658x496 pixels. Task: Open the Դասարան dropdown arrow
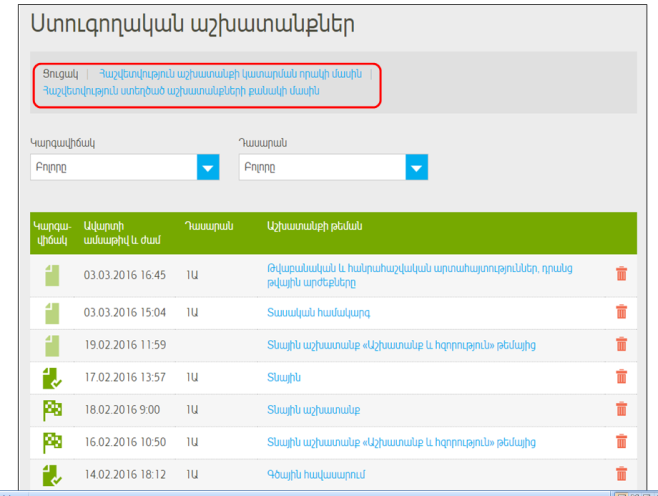click(417, 167)
